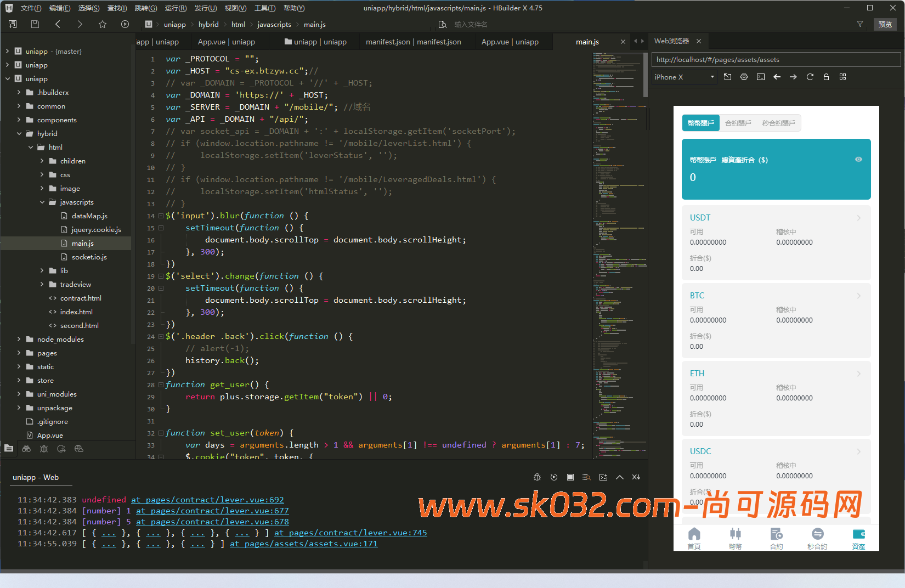
Task: Open the QR code icon in browser toolbar
Action: point(842,77)
